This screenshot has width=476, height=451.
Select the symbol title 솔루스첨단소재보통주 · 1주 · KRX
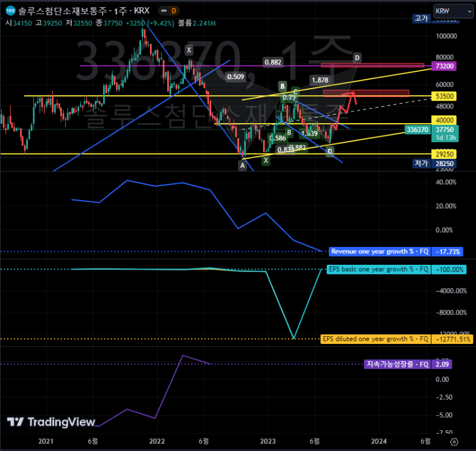84,11
